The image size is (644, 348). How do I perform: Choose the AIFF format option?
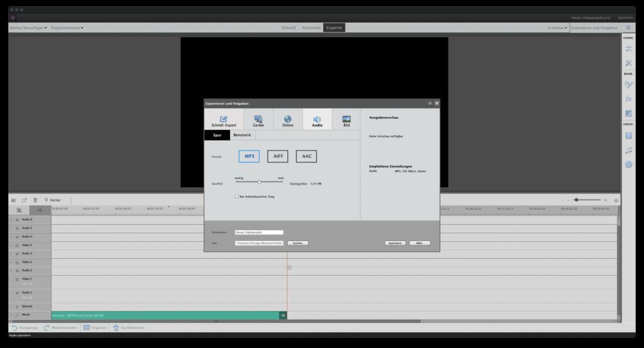click(x=277, y=156)
